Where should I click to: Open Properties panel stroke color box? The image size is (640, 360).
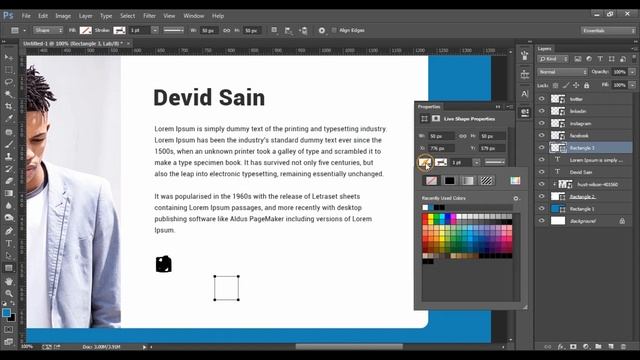pos(441,162)
